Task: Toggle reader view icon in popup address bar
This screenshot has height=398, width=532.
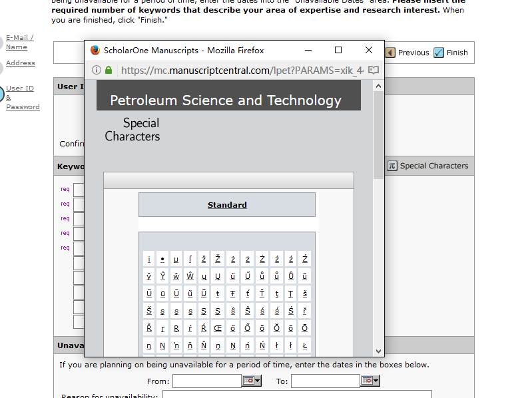Action: click(374, 70)
